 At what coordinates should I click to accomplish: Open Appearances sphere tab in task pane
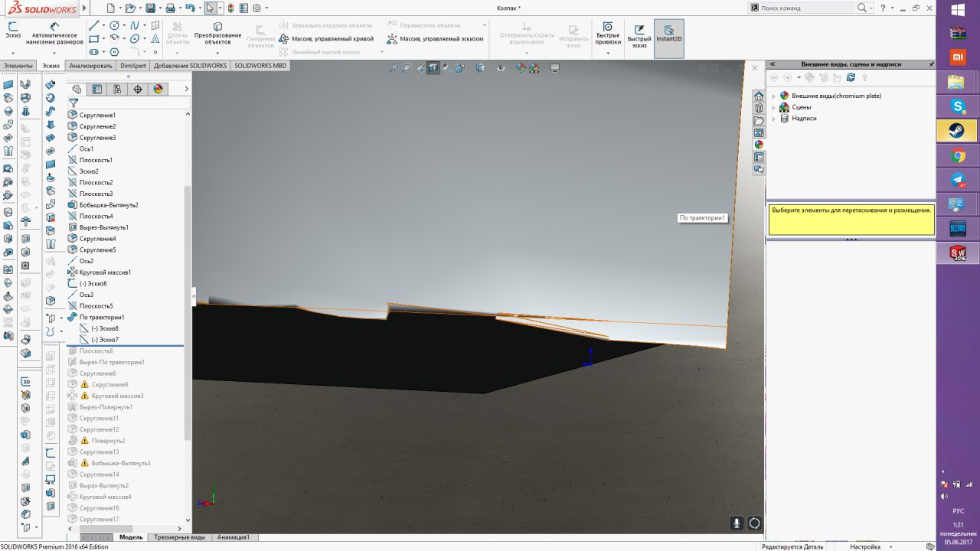[x=759, y=144]
